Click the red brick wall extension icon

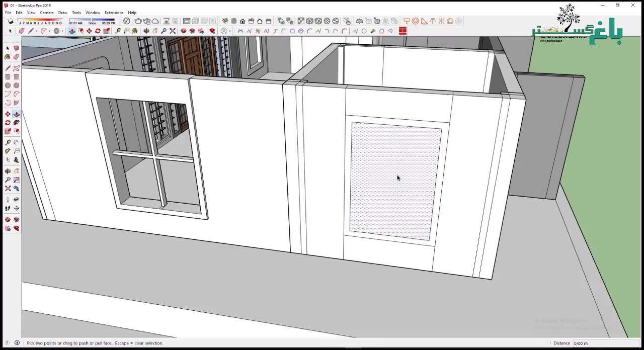tap(403, 31)
